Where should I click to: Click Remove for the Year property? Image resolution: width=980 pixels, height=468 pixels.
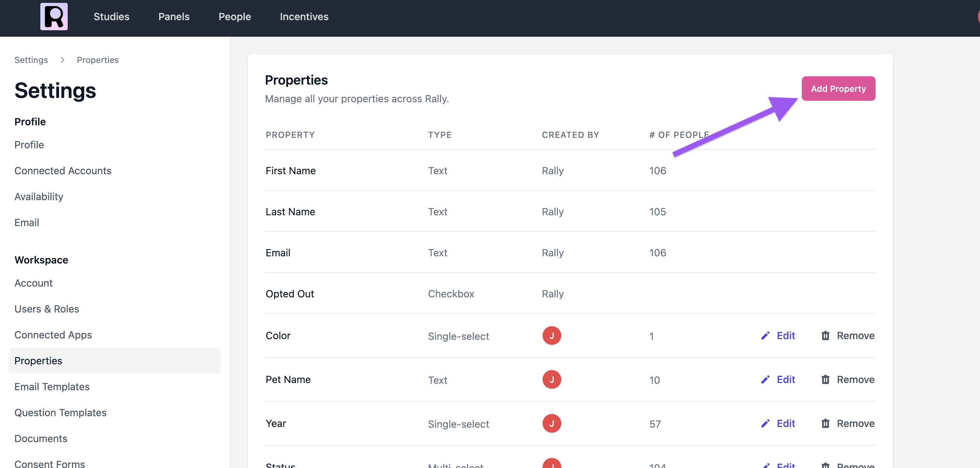(855, 423)
